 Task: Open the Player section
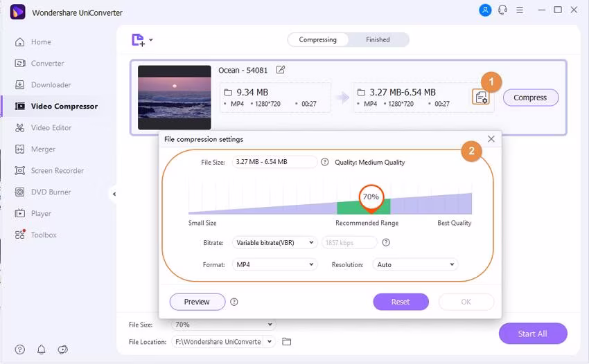[33, 213]
